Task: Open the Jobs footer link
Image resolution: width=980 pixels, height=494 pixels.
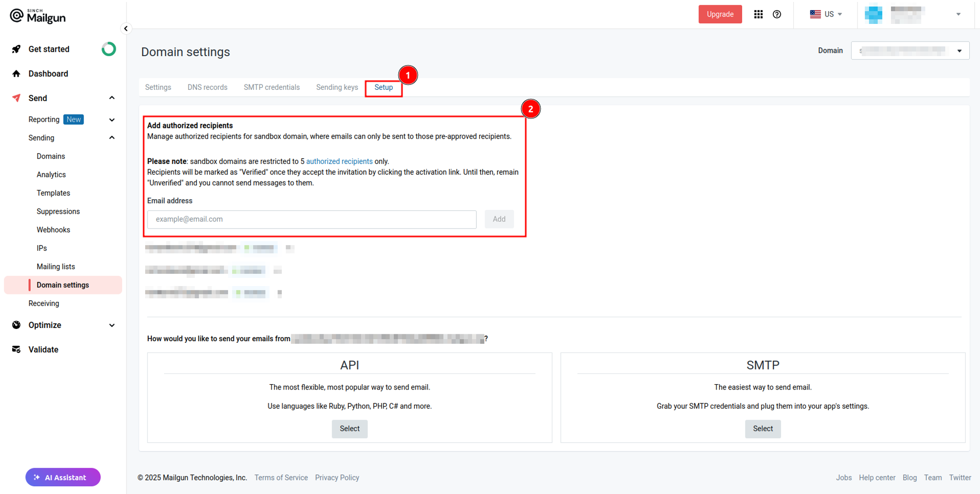Action: tap(844, 478)
